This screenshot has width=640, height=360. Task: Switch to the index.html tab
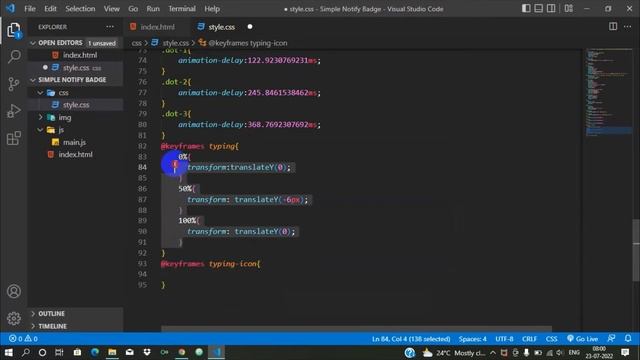coord(157,27)
